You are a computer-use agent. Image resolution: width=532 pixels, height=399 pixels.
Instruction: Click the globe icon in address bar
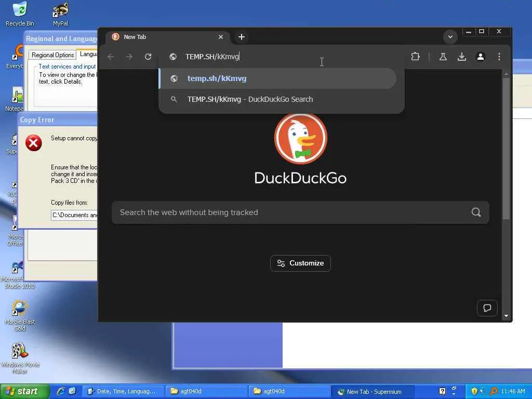(173, 57)
